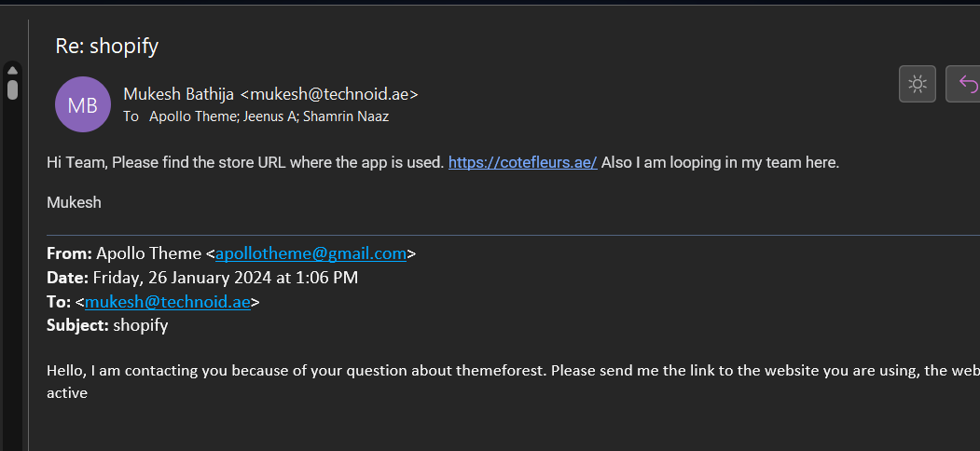Click the Hello, I am contacting you paragraph
The width and height of the screenshot is (980, 451).
pos(513,382)
